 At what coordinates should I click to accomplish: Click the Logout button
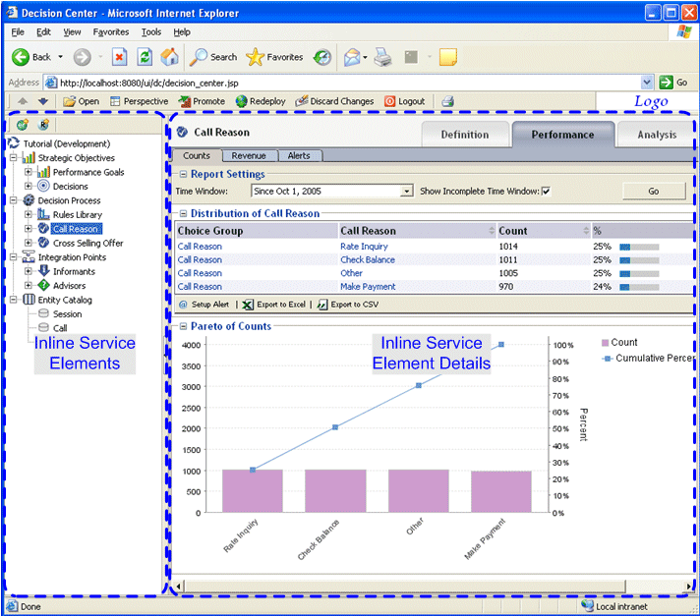coord(404,101)
